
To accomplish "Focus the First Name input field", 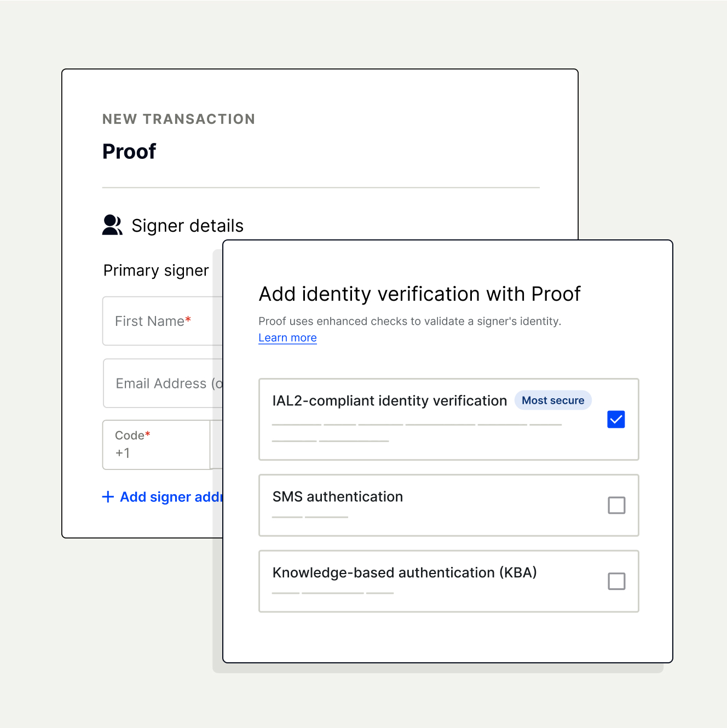I will pyautogui.click(x=163, y=321).
